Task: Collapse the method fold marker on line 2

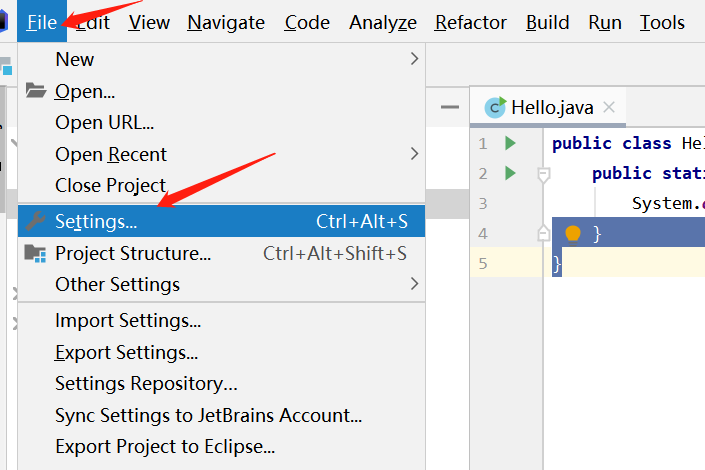Action: click(544, 174)
